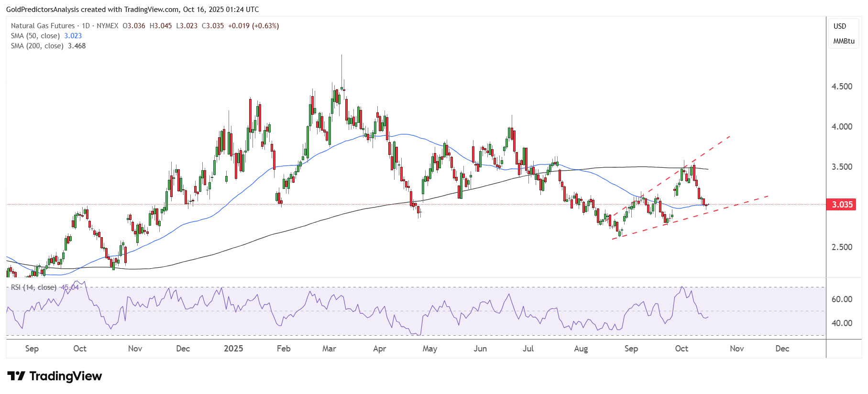Open the MMBtu unit selector
The image size is (868, 394).
coord(844,41)
